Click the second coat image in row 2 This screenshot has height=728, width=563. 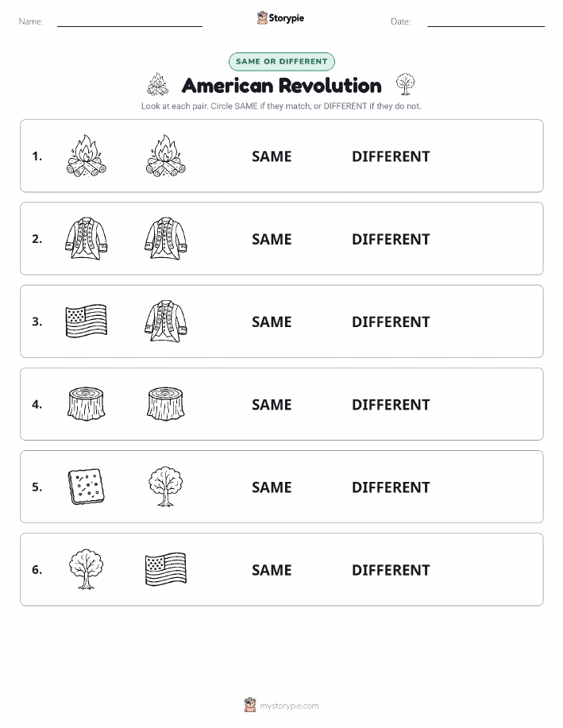click(x=166, y=239)
